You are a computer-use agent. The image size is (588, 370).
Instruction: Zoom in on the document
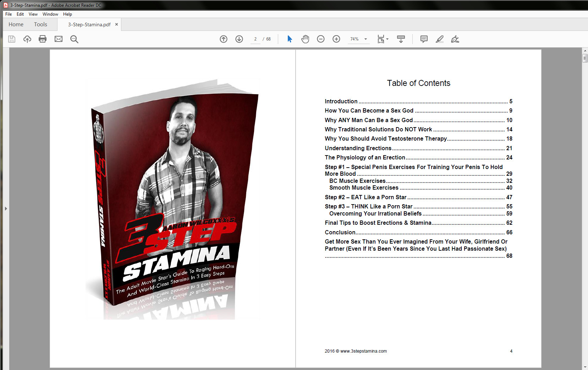click(x=336, y=39)
